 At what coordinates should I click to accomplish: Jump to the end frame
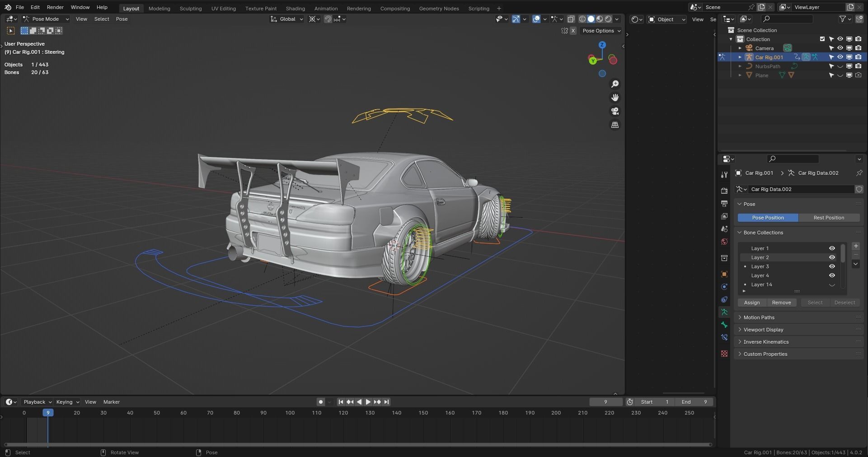[386, 402]
